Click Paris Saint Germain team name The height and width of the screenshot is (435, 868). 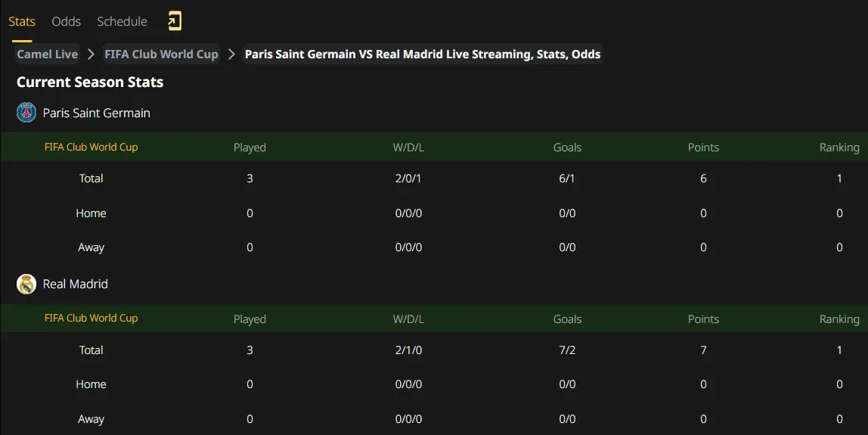96,113
